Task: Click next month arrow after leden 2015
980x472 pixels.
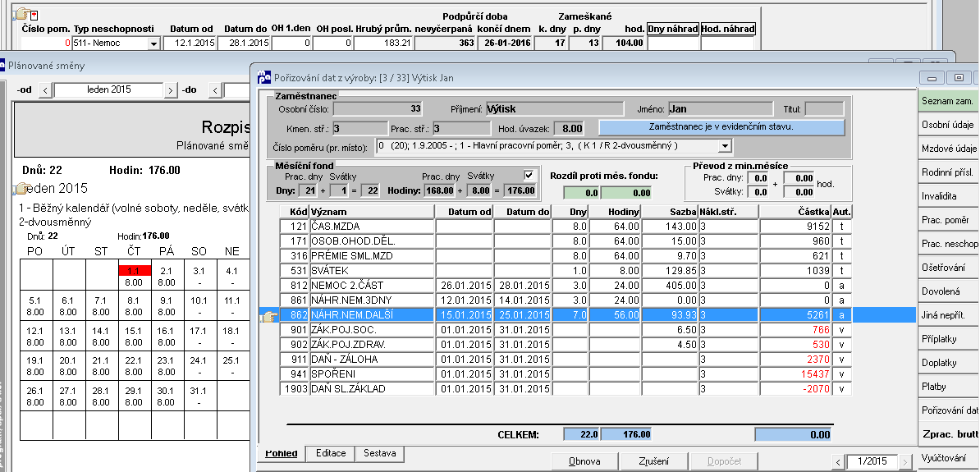Action: click(x=171, y=90)
